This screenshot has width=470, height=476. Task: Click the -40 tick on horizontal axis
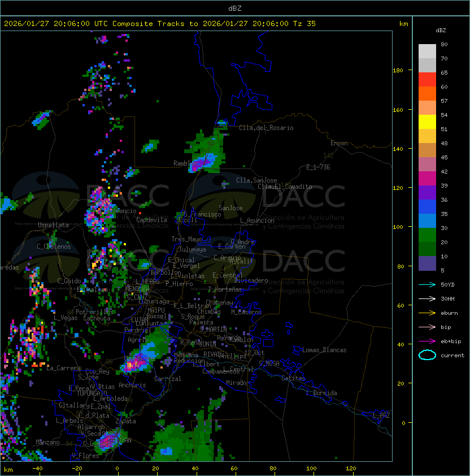pos(37,469)
